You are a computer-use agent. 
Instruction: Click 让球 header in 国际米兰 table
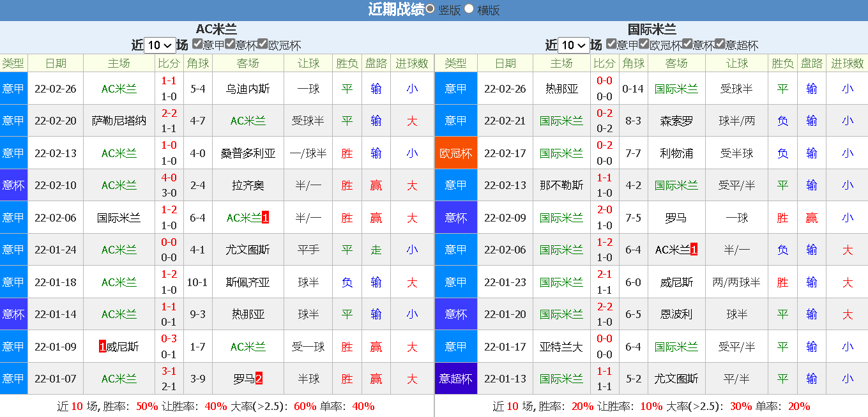pos(737,63)
